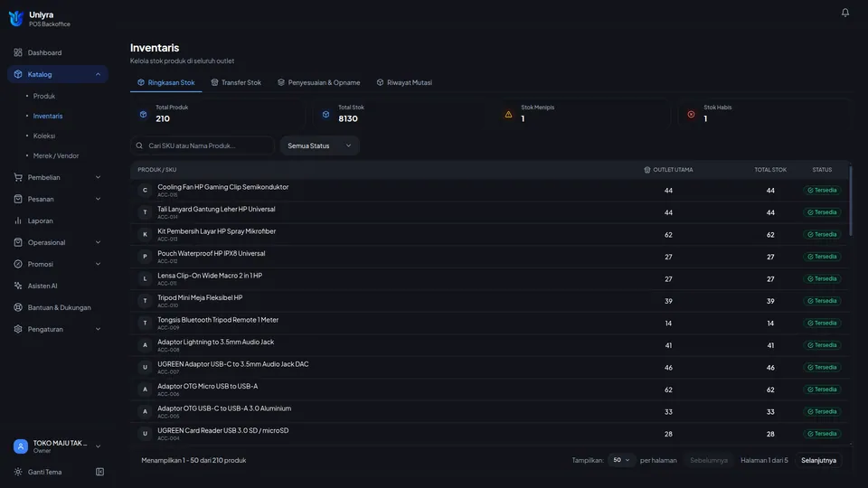Expand the Pengaturan submenu chevron

[x=98, y=329]
